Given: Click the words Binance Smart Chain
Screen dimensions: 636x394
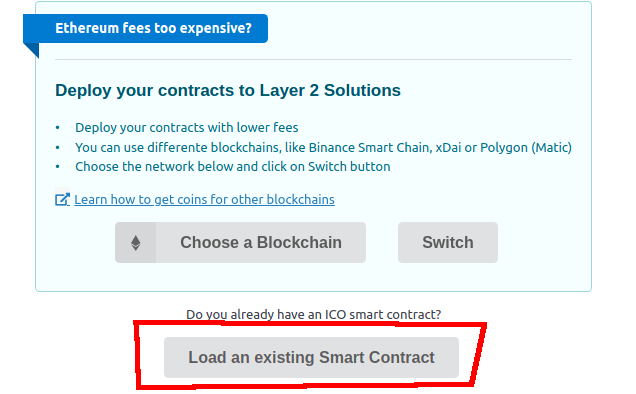Looking at the screenshot, I should [x=369, y=147].
